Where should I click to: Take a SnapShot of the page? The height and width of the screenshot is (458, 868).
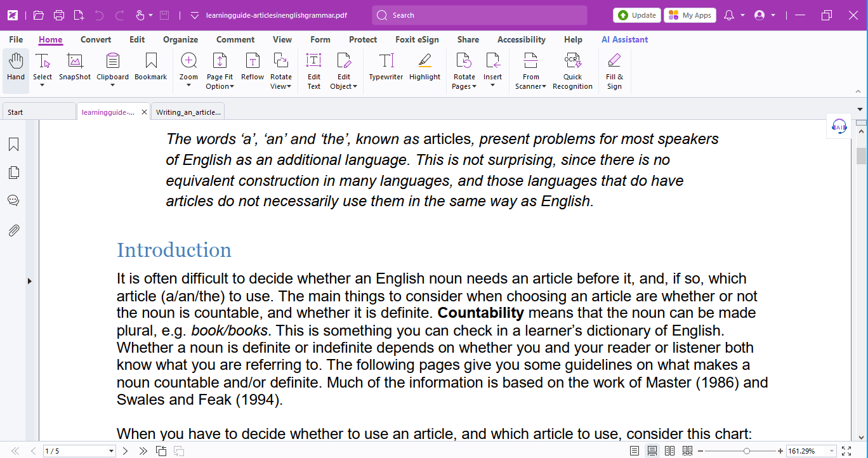coord(75,67)
